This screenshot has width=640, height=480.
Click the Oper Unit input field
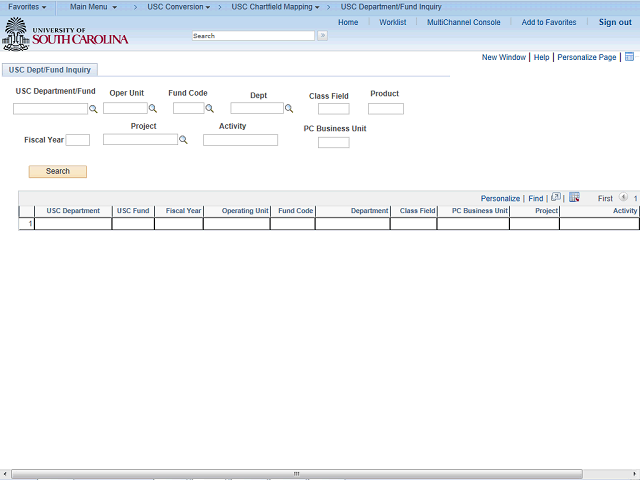[x=125, y=108]
